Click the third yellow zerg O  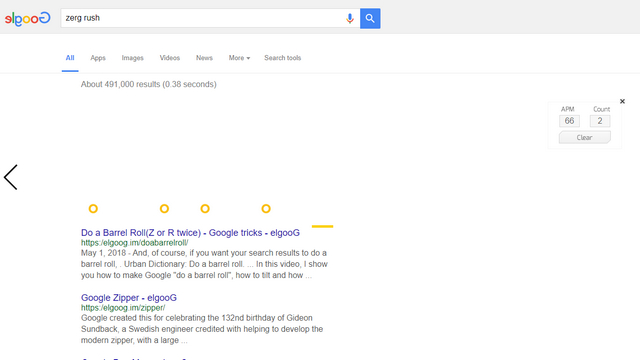point(205,209)
